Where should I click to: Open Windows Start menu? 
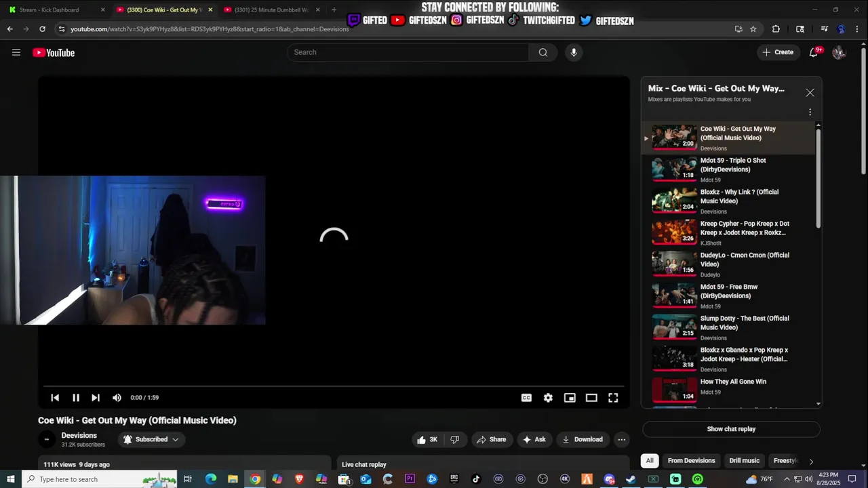11,479
